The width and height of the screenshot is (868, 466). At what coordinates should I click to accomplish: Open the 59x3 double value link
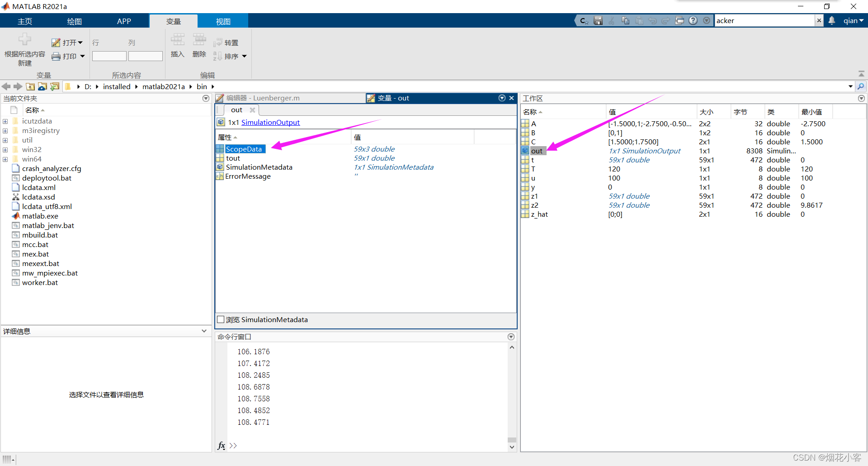(x=374, y=149)
